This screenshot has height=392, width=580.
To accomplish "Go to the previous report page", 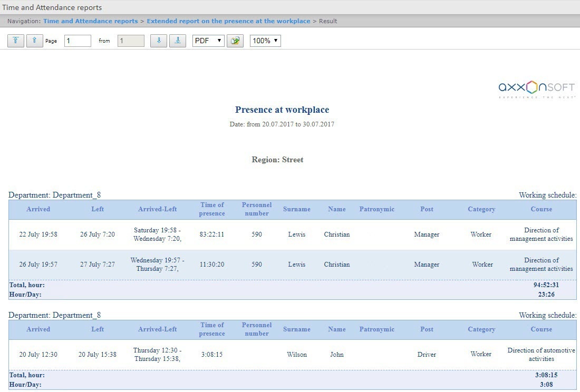I will 35,41.
